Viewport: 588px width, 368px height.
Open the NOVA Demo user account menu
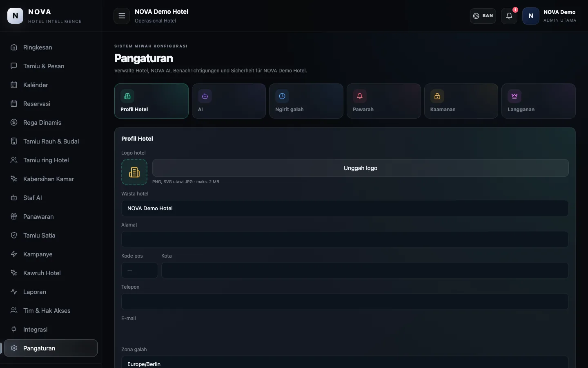[550, 16]
